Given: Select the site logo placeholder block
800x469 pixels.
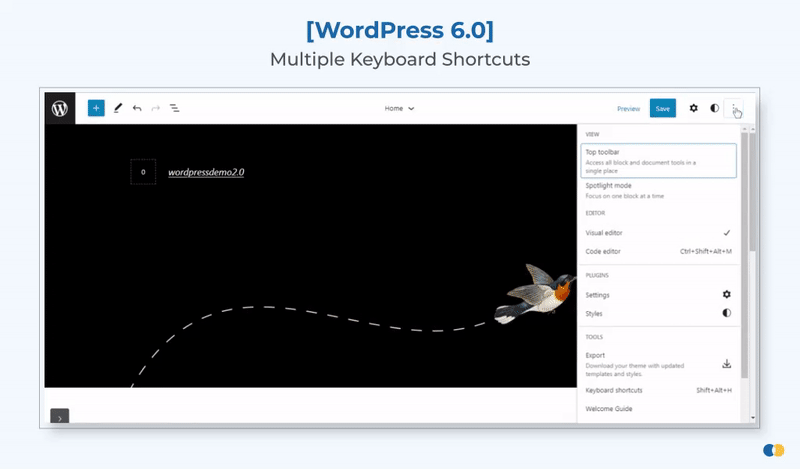Looking at the screenshot, I should point(143,172).
